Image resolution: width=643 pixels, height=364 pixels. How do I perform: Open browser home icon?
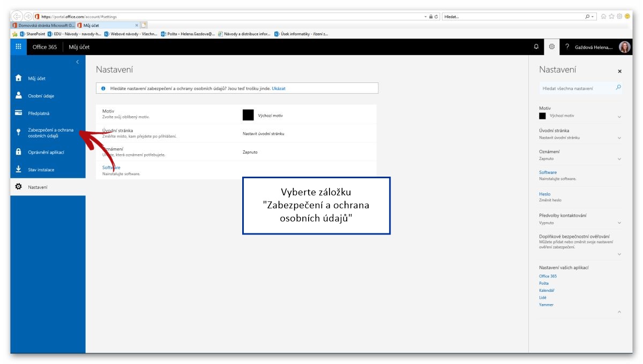tap(603, 17)
